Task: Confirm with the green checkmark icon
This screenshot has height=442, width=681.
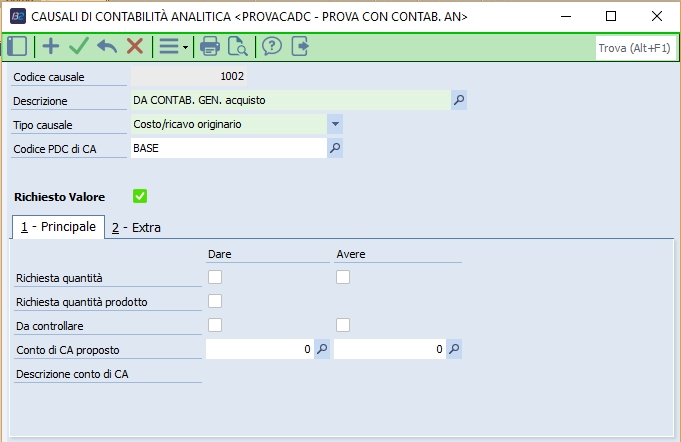Action: point(79,46)
